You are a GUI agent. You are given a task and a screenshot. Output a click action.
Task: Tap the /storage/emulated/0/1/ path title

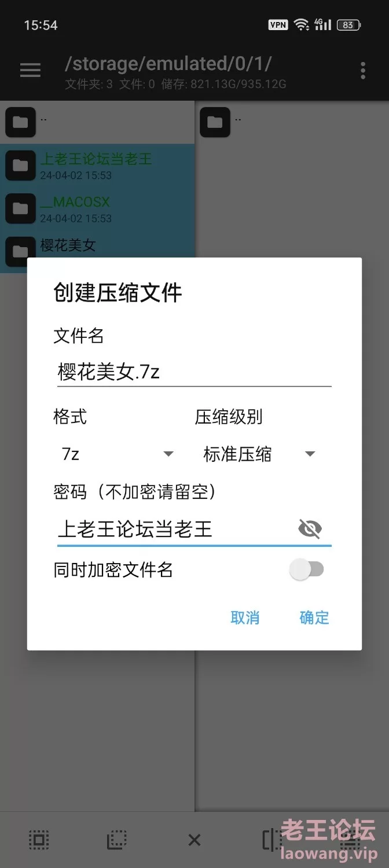click(x=168, y=63)
